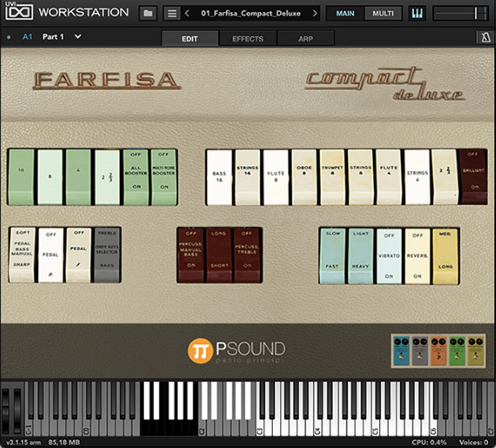
Task: Open the green effect pedal
Action: point(457,351)
